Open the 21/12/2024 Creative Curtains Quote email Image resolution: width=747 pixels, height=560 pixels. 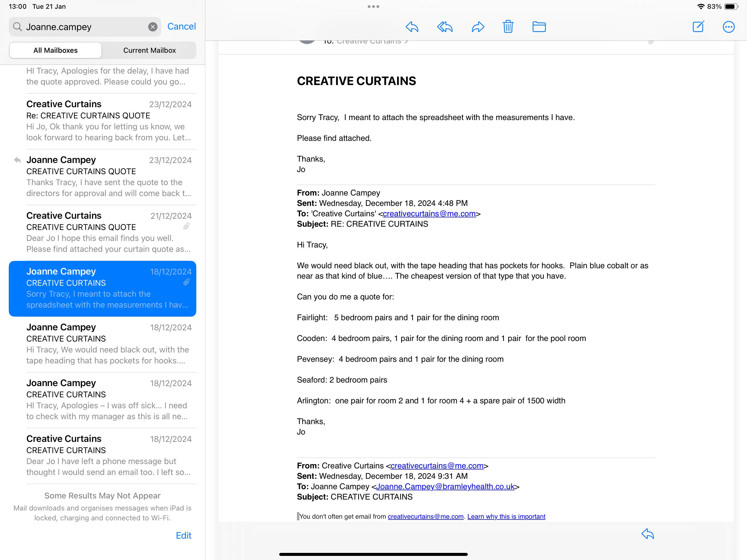108,232
